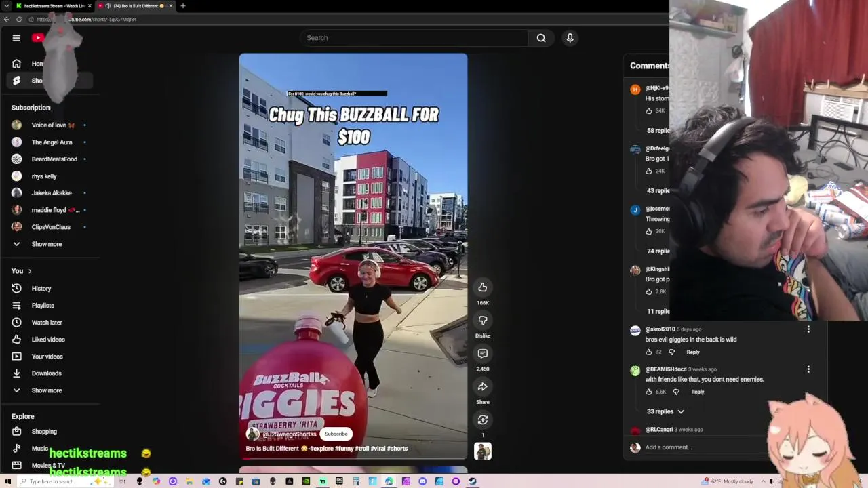The height and width of the screenshot is (488, 868).
Task: Expand subscriptions with Show more
Action: [x=46, y=244]
